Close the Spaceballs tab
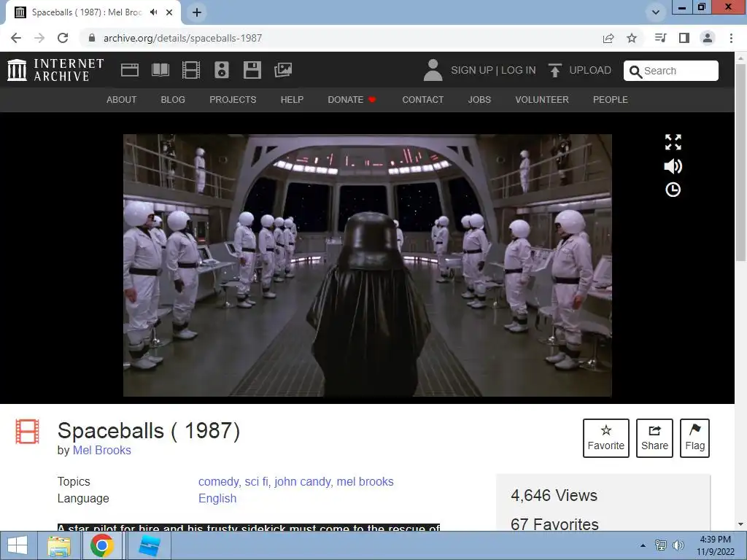The image size is (747, 560). point(169,12)
